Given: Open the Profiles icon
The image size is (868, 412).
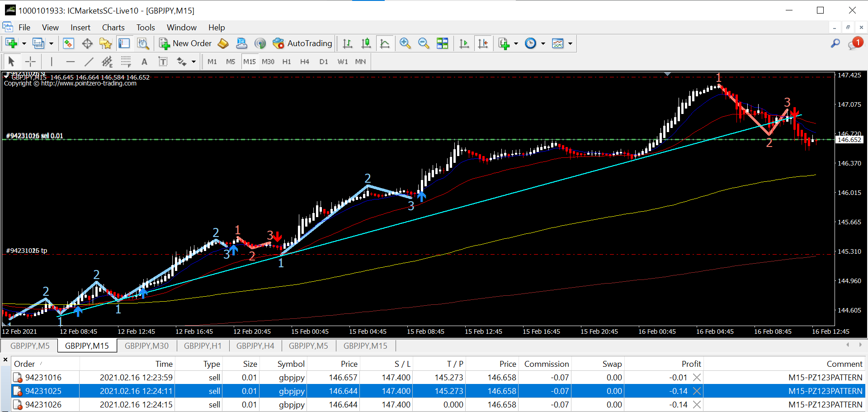Looking at the screenshot, I should click(x=38, y=43).
